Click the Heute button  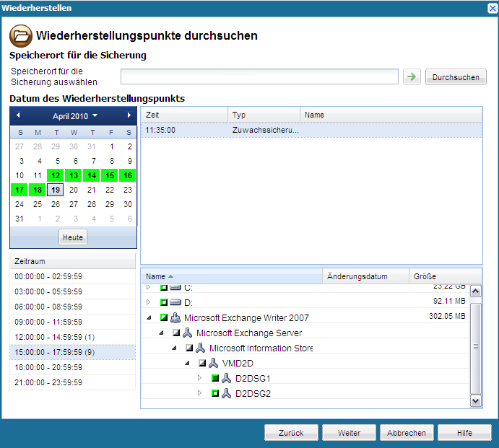(x=73, y=237)
